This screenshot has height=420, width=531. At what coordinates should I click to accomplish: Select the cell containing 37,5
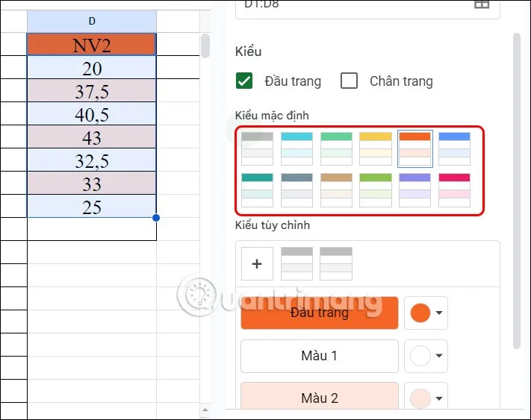92,90
